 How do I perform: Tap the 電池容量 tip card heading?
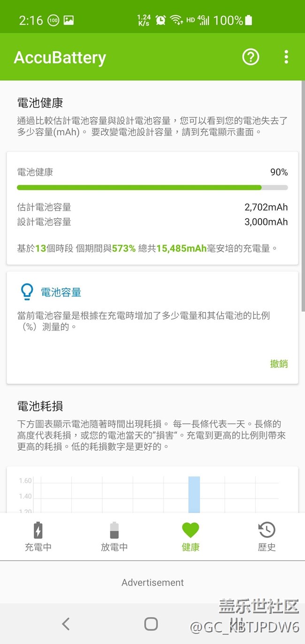[x=61, y=292]
